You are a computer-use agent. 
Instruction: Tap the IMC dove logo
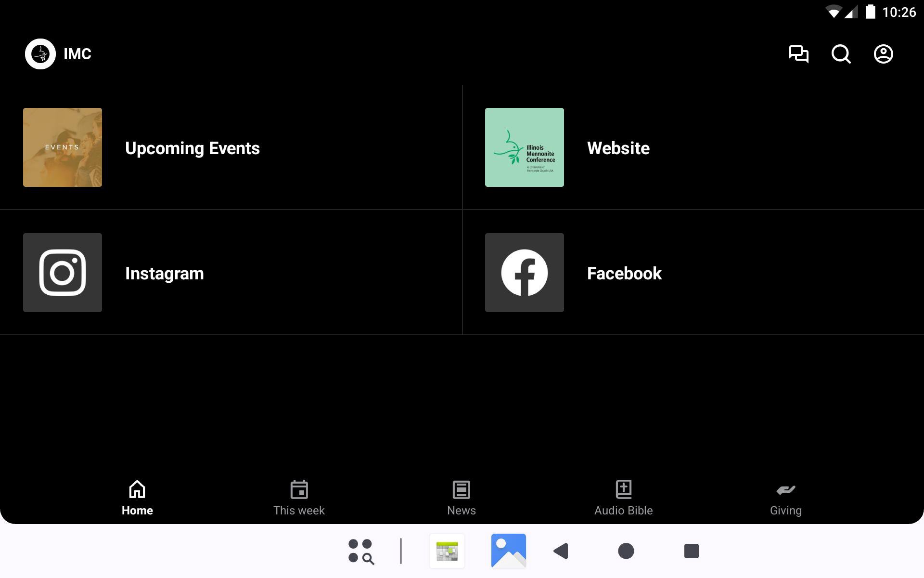tap(40, 54)
